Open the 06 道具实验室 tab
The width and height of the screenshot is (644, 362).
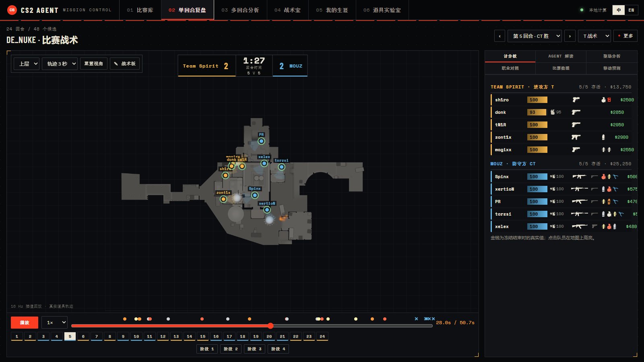coord(382,10)
